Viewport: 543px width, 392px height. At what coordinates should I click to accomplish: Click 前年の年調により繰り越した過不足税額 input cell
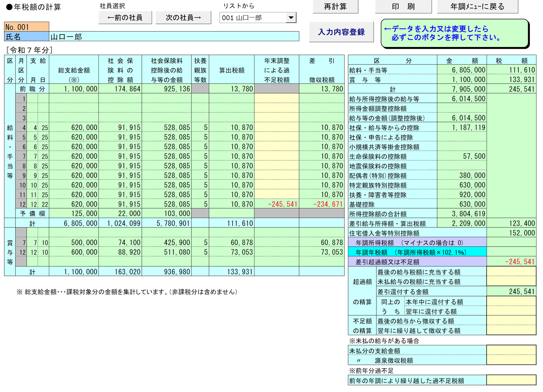[511, 380]
